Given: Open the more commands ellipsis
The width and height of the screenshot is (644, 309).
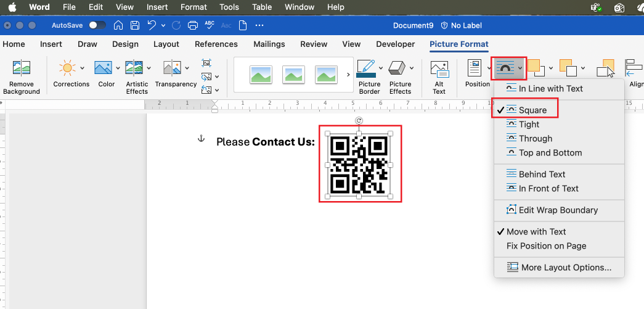Looking at the screenshot, I should coord(259,25).
